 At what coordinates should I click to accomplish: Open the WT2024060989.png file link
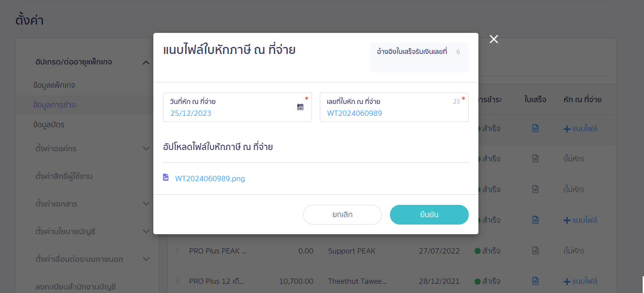[x=210, y=179]
